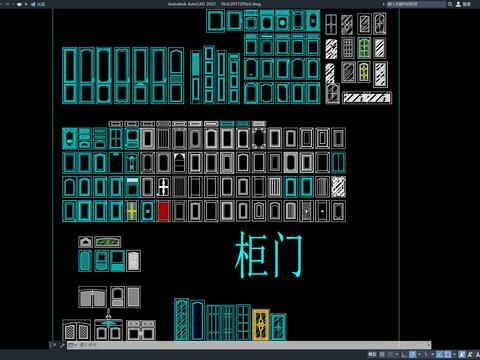Image resolution: width=480 pixels, height=360 pixels.
Task: Close the command line window
Action: pos(55,345)
